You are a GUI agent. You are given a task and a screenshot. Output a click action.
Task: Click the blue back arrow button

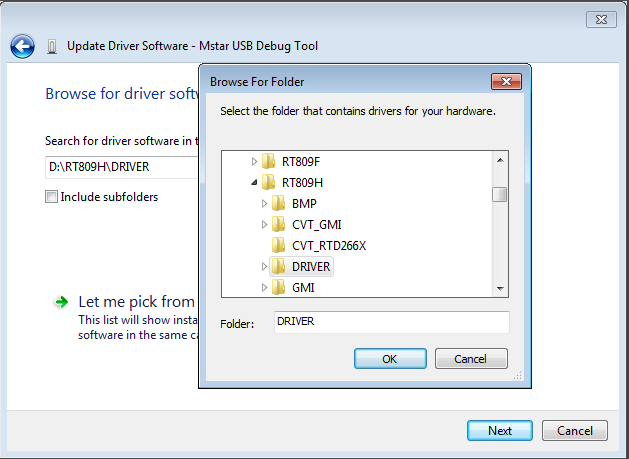(x=22, y=46)
